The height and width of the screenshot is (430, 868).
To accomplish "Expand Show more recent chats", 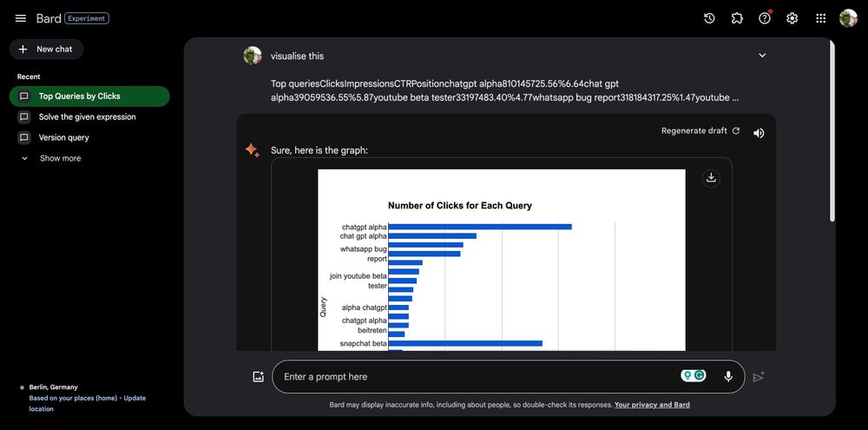I will coord(59,158).
